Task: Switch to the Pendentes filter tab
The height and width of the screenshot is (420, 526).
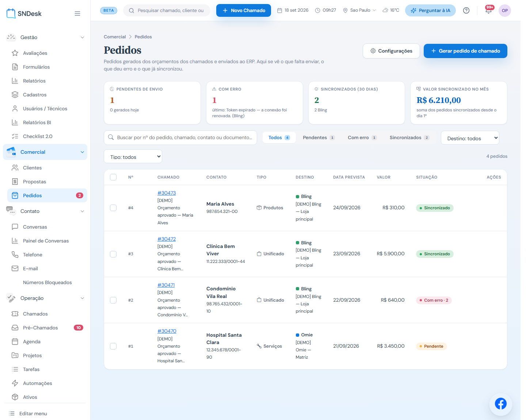Action: point(319,138)
